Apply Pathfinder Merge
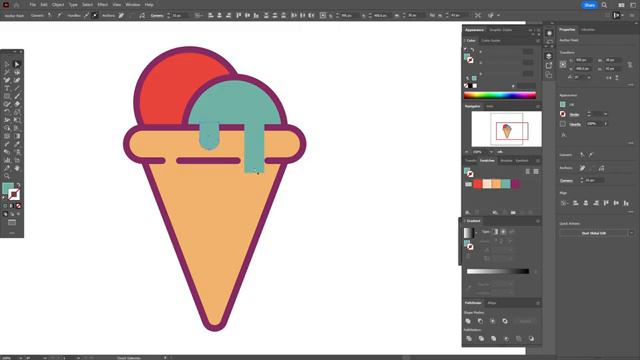This screenshot has height=360, width=640. 493,338
